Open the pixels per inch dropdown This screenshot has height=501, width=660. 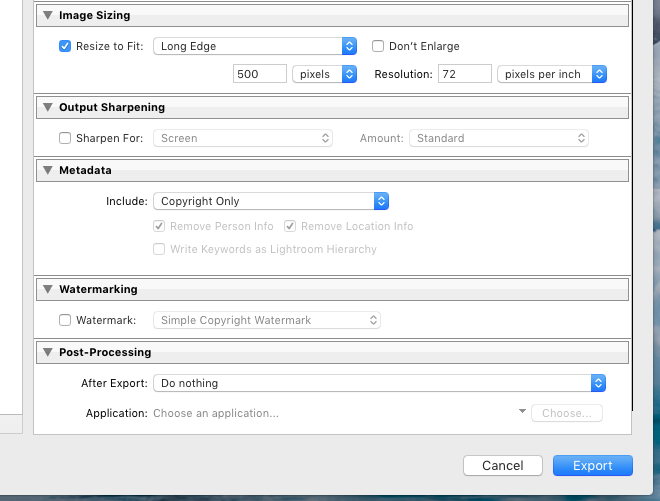tap(552, 74)
